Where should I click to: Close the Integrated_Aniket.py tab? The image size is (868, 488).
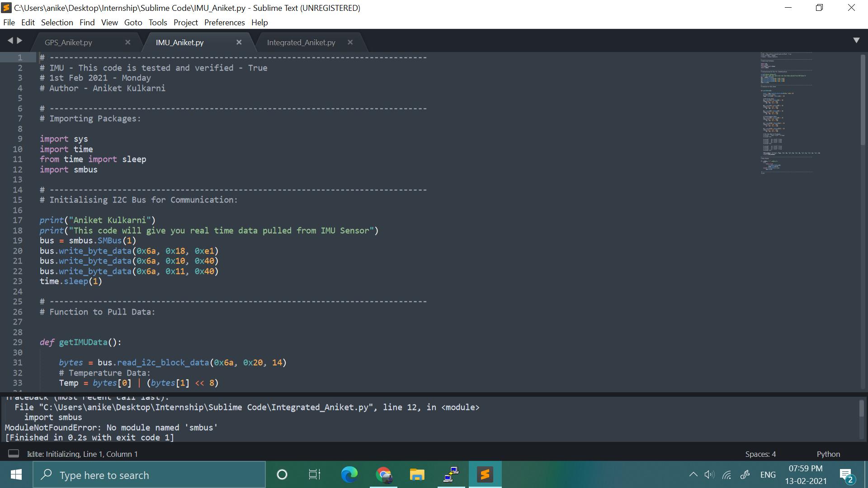point(350,42)
